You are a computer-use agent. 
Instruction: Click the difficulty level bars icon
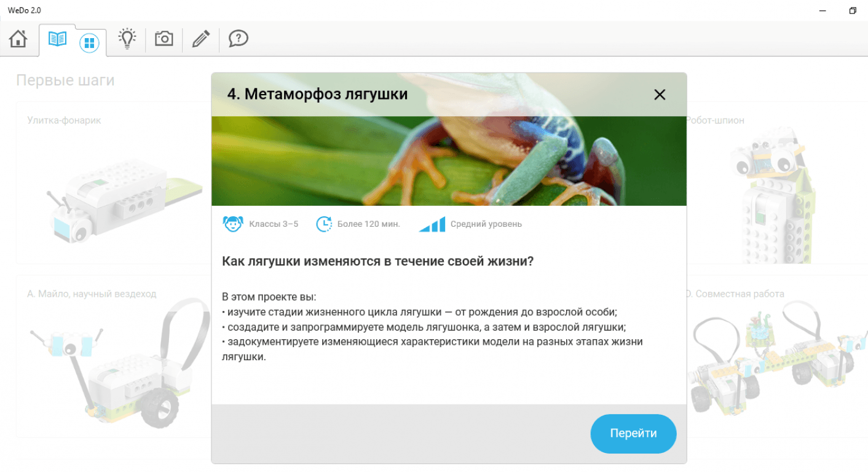coord(432,224)
